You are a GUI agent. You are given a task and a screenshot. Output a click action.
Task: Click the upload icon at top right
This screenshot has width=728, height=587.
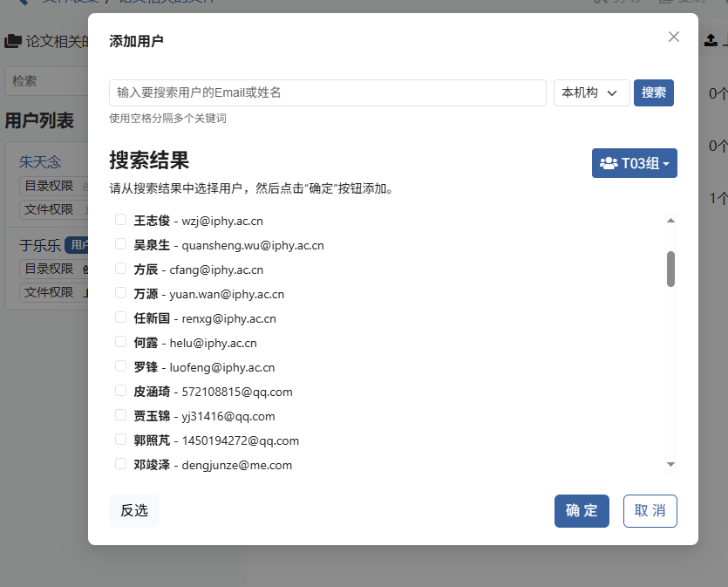[x=711, y=40]
